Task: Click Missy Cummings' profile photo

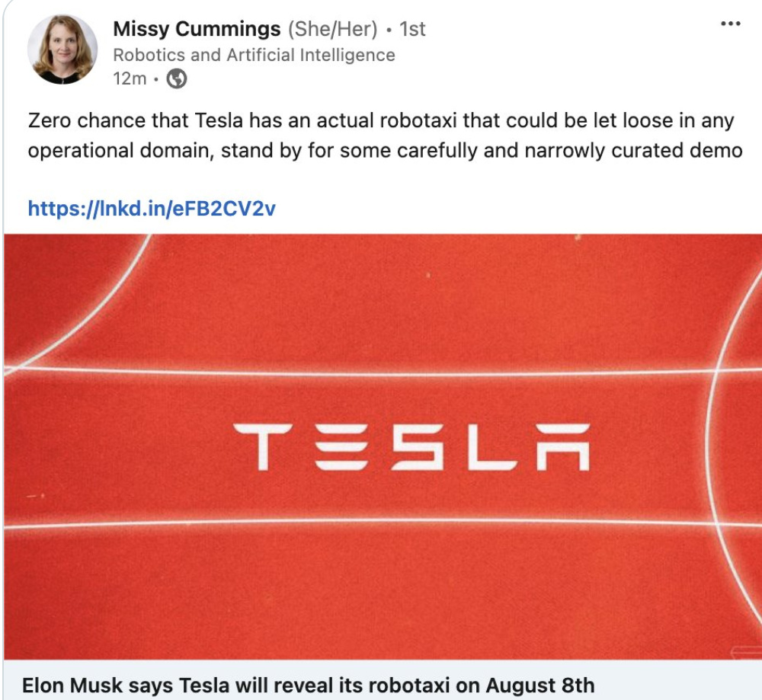Action: [x=62, y=50]
